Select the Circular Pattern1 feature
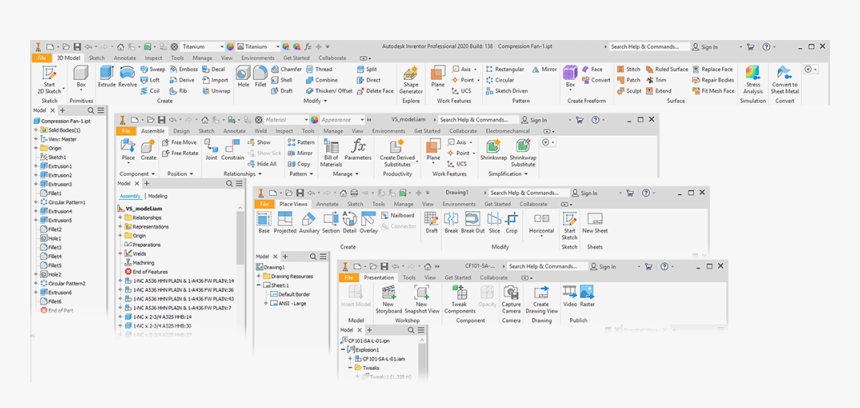 tap(64, 202)
